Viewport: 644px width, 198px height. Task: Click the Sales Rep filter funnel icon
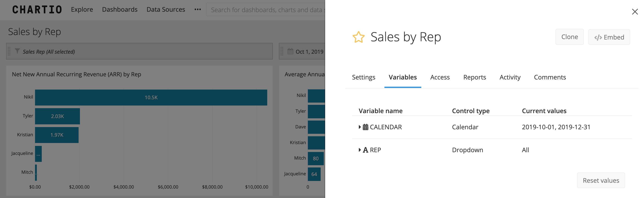[17, 51]
